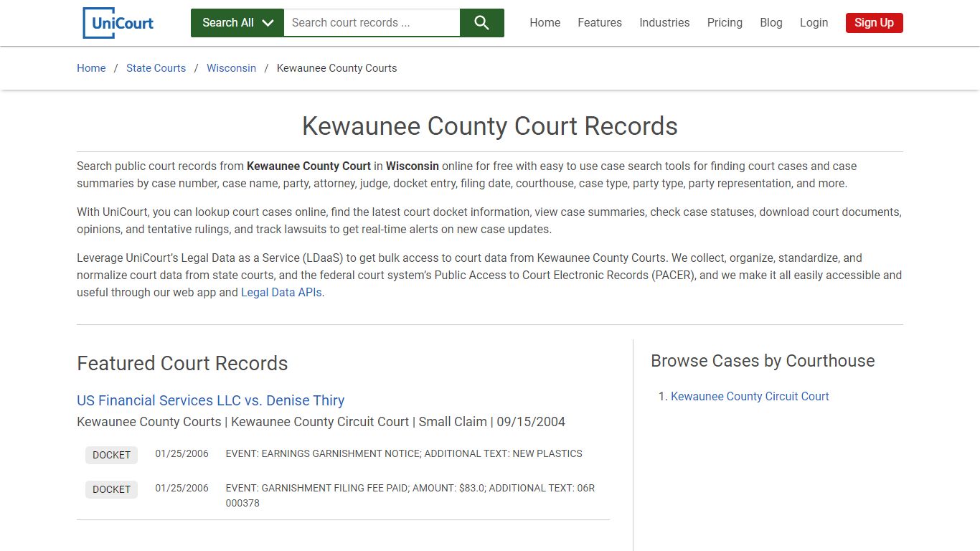Follow the Legal Data APIs link
Viewport: 980px width, 551px height.
[x=281, y=293]
